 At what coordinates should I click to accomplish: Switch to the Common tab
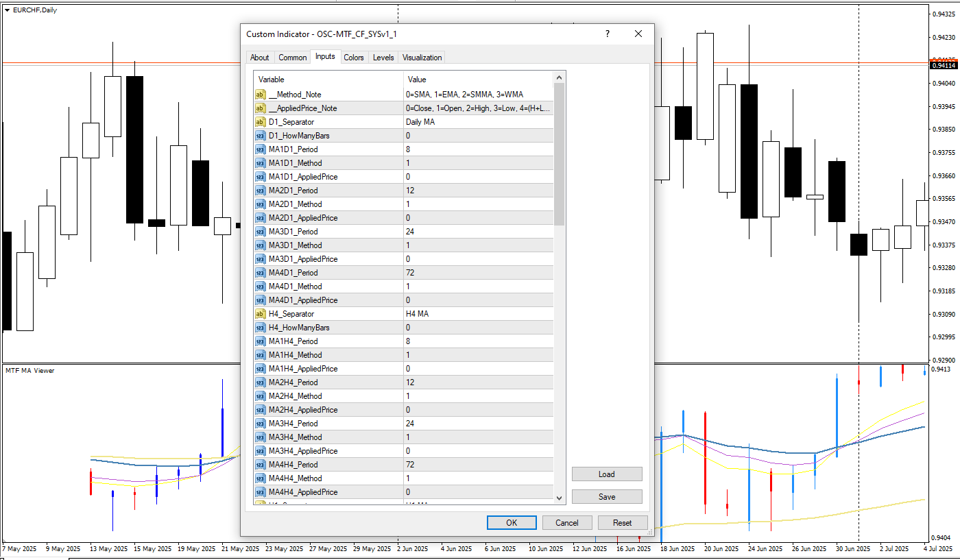pyautogui.click(x=293, y=58)
